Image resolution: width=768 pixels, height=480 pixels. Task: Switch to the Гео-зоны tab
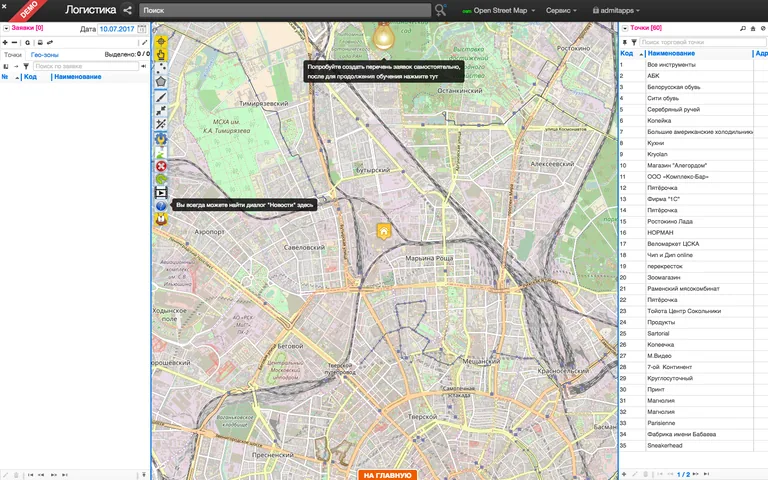(x=44, y=54)
